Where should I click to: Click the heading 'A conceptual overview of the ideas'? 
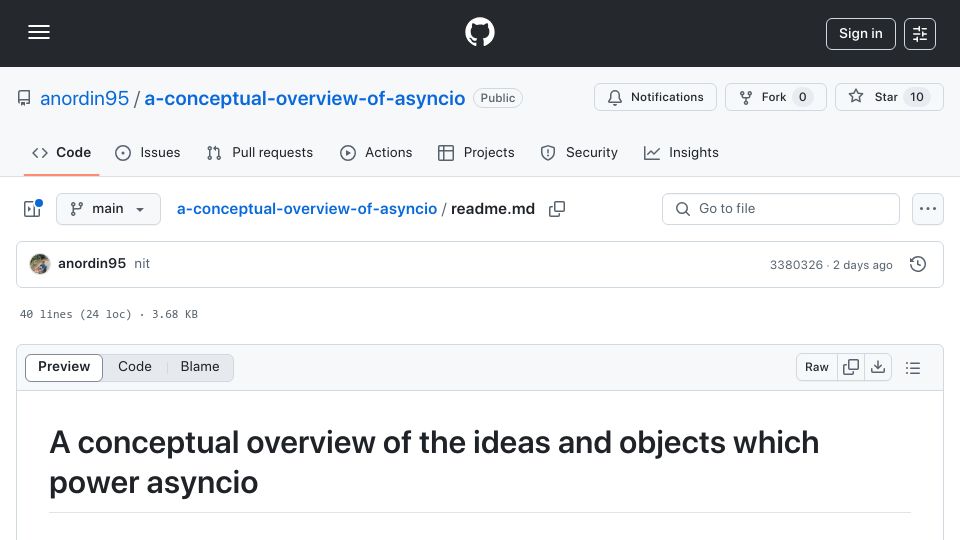point(434,462)
